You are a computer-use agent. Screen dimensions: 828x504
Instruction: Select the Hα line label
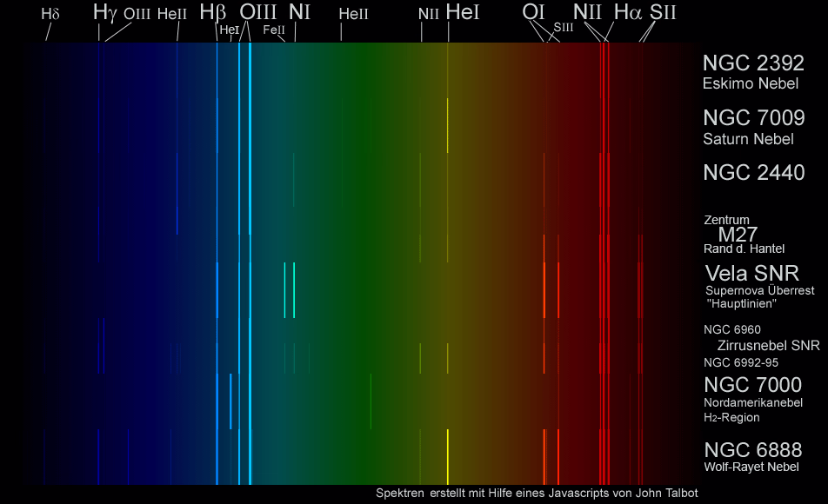[628, 12]
